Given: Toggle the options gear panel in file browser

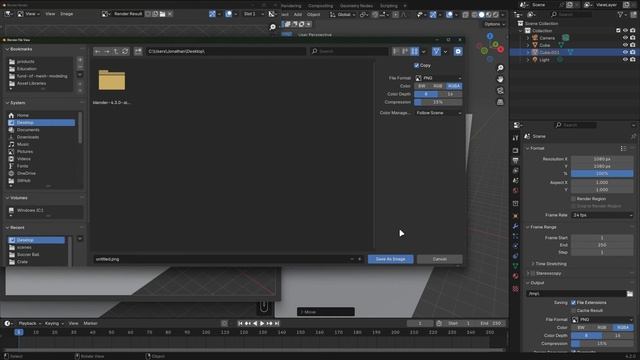Looking at the screenshot, I should [x=458, y=51].
